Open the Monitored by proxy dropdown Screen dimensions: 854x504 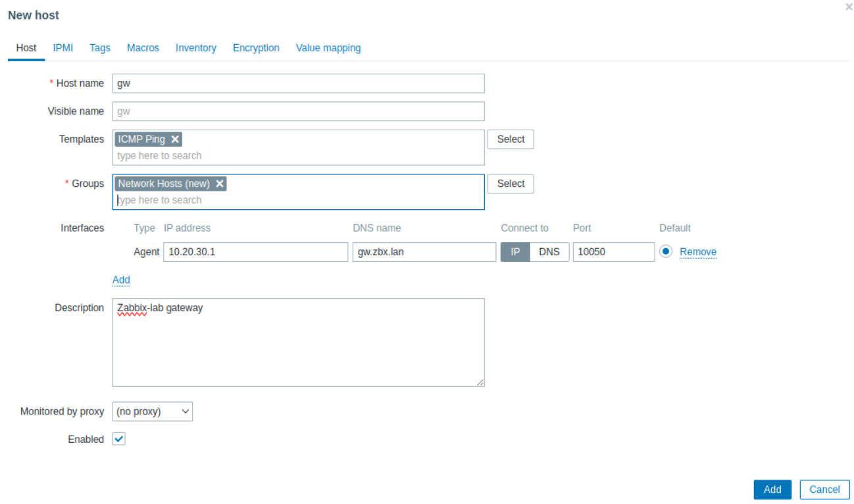tap(153, 411)
